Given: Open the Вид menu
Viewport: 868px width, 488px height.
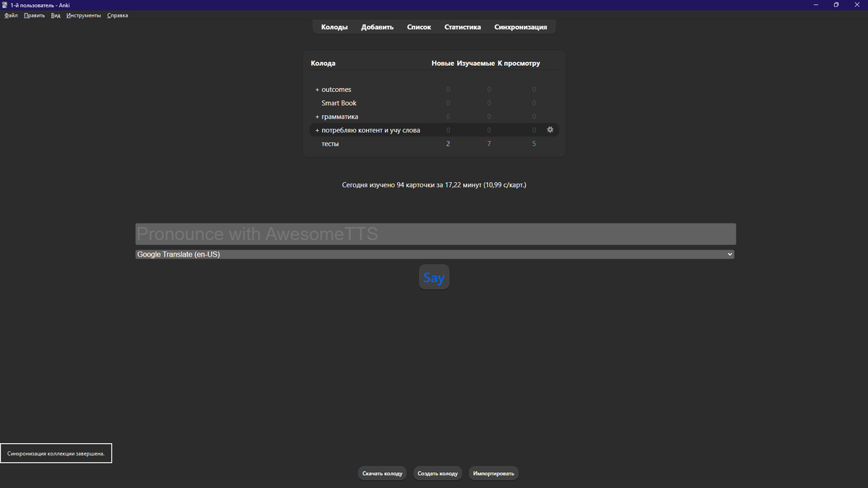Looking at the screenshot, I should [x=56, y=15].
